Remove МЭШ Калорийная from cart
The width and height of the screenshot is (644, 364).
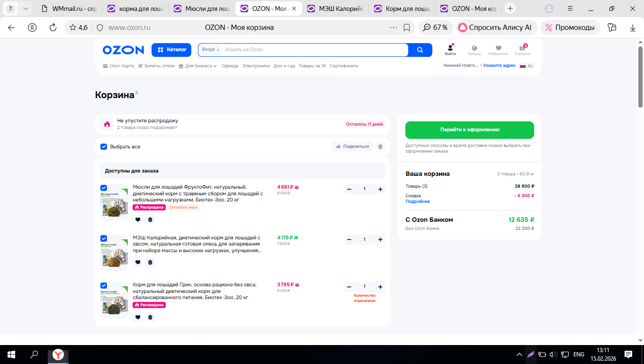(150, 262)
